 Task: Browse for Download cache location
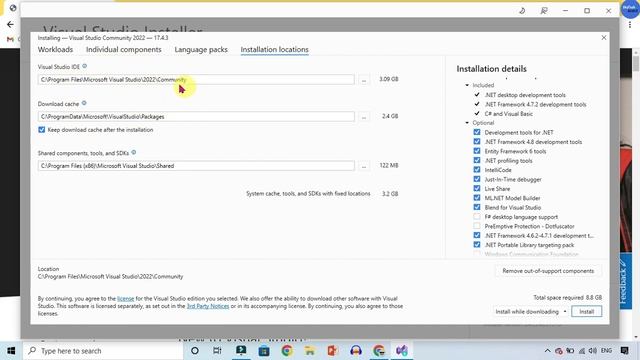[364, 117]
